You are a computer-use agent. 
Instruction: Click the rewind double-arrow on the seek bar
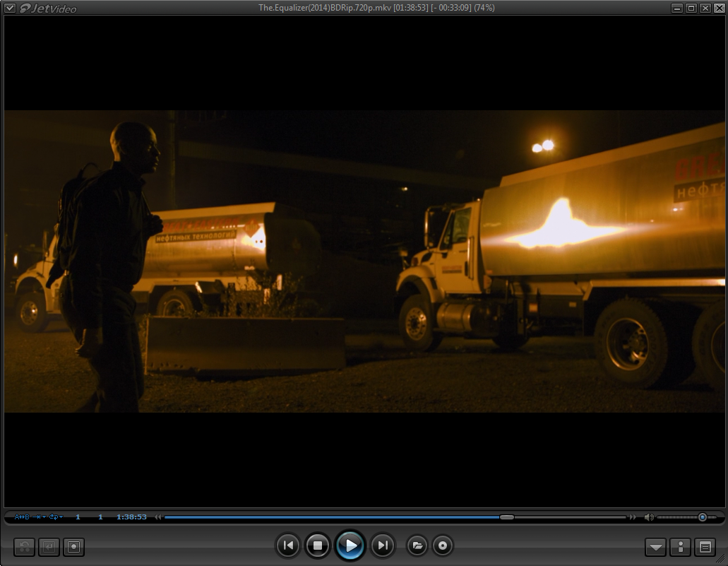[159, 517]
